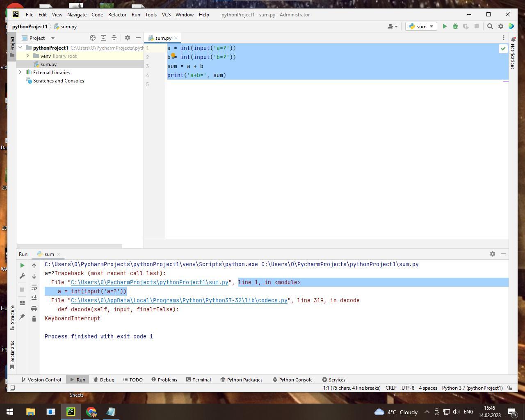Screen dimensions: 525x420
Task: Close the sum Run tab
Action: click(59, 254)
